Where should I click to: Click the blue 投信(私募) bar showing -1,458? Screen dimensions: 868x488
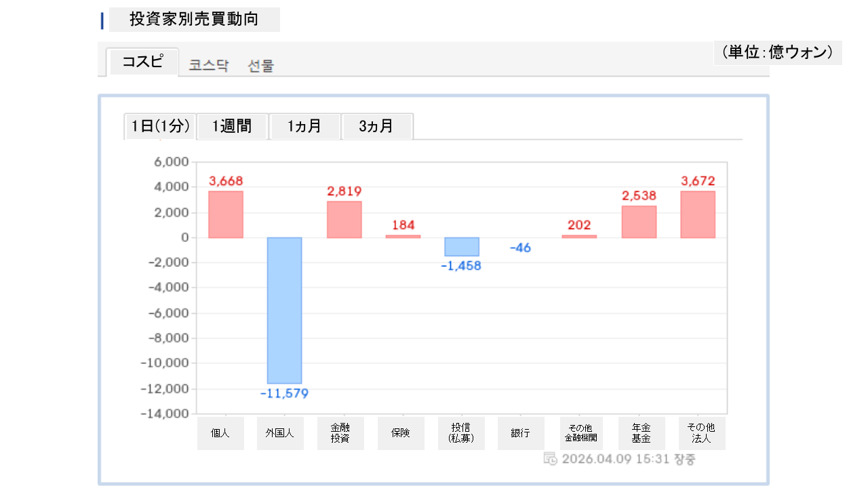click(462, 247)
